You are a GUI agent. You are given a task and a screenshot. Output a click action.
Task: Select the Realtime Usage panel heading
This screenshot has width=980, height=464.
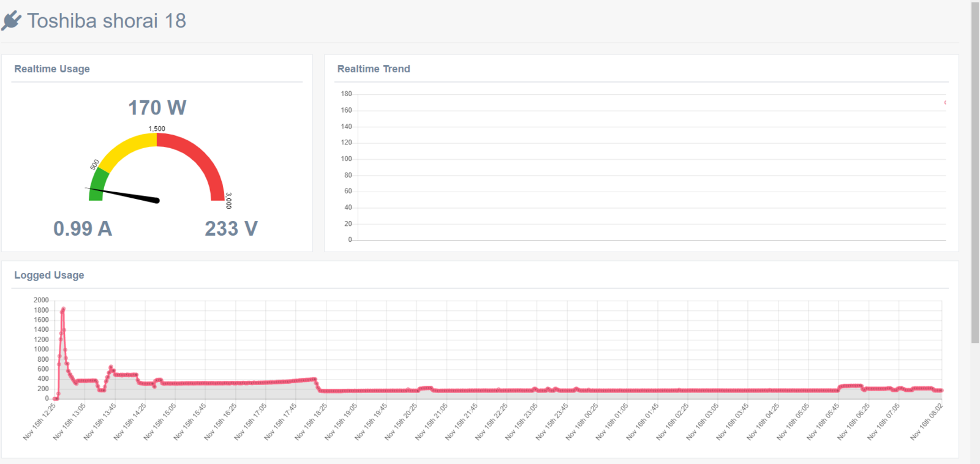pyautogui.click(x=52, y=69)
